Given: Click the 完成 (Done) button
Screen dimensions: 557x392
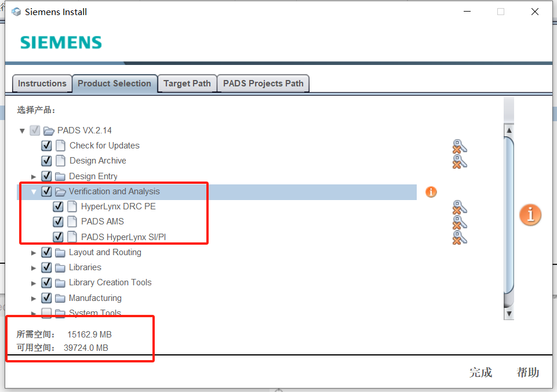Looking at the screenshot, I should 480,372.
